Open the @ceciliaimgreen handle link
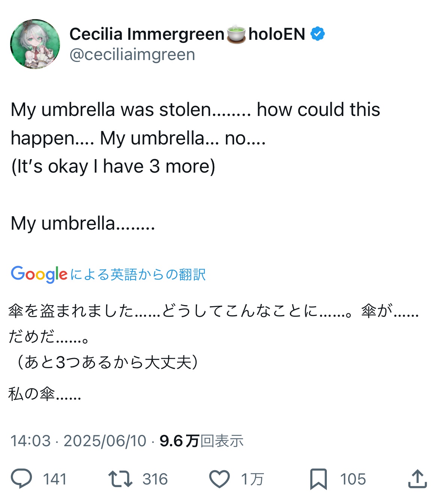This screenshot has height=504, width=439. pyautogui.click(x=132, y=55)
